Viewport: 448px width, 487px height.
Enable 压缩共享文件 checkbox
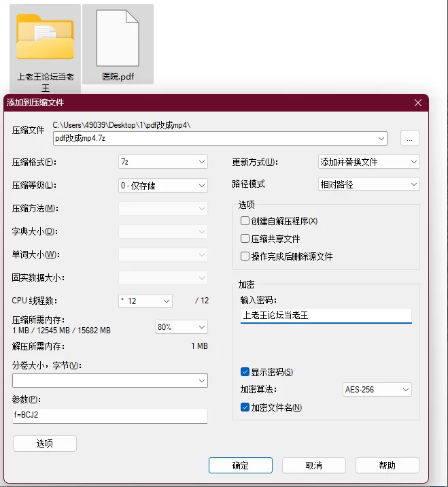(x=245, y=239)
